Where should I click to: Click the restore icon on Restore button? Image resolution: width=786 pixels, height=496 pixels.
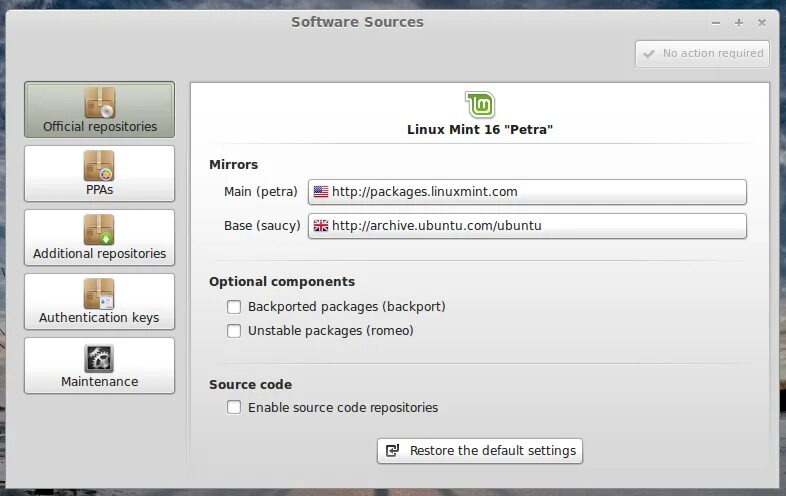pyautogui.click(x=392, y=451)
